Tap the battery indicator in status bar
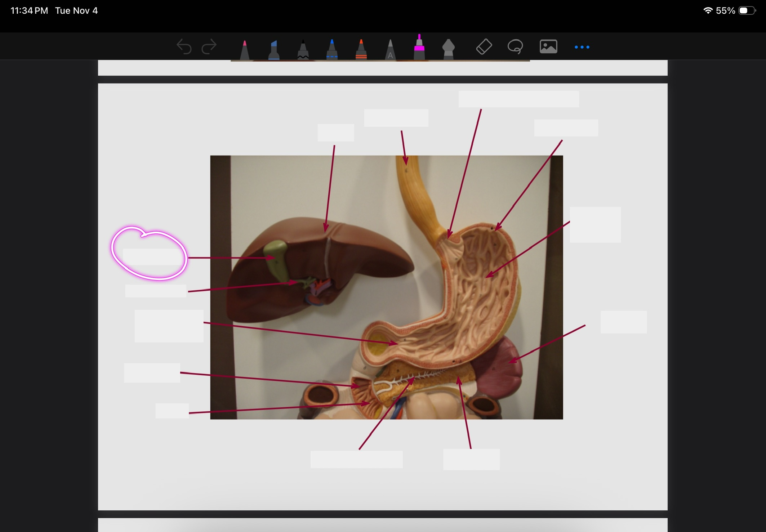Image resolution: width=766 pixels, height=532 pixels. pos(747,11)
